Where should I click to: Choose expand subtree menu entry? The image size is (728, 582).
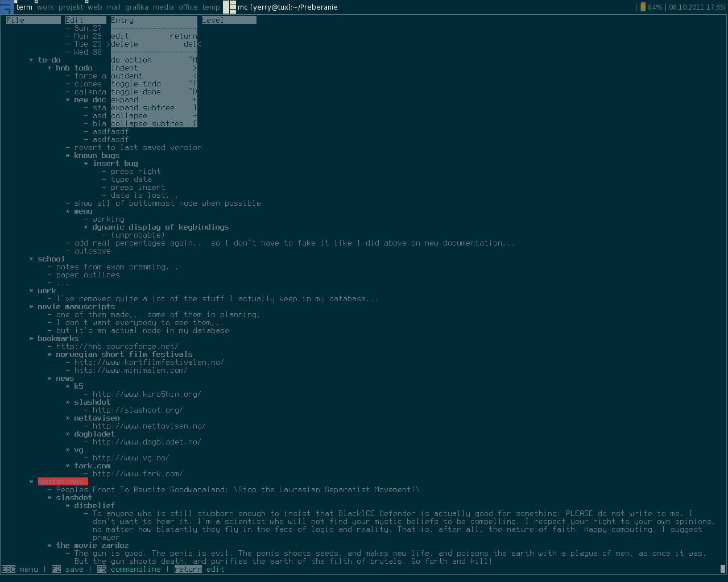tap(154, 107)
